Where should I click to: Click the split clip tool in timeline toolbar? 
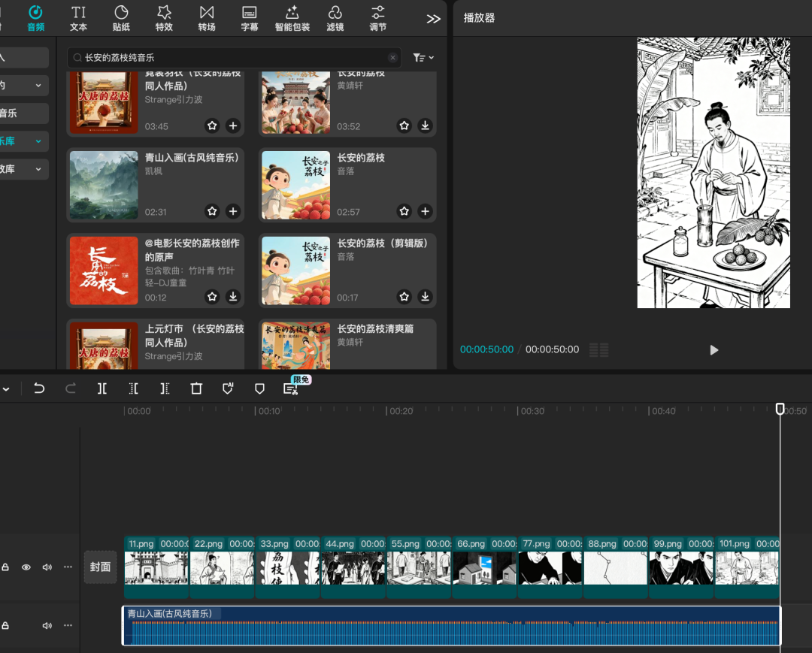(102, 388)
